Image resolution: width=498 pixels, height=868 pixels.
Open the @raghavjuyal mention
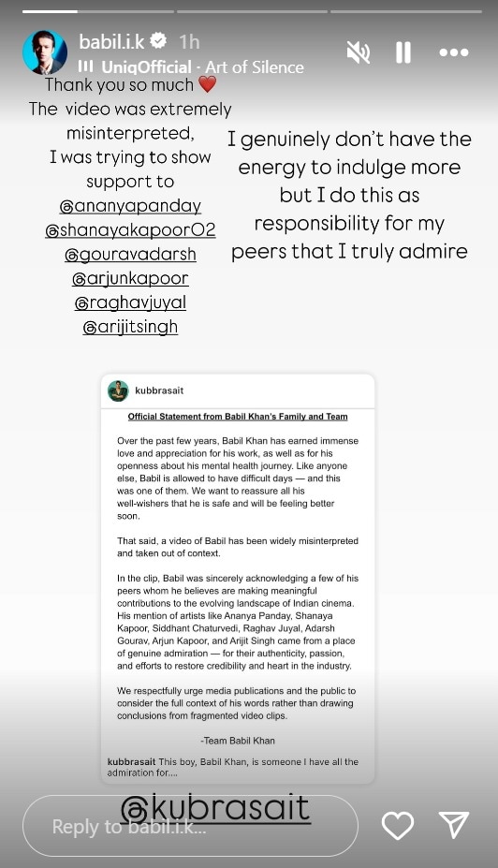click(x=130, y=302)
